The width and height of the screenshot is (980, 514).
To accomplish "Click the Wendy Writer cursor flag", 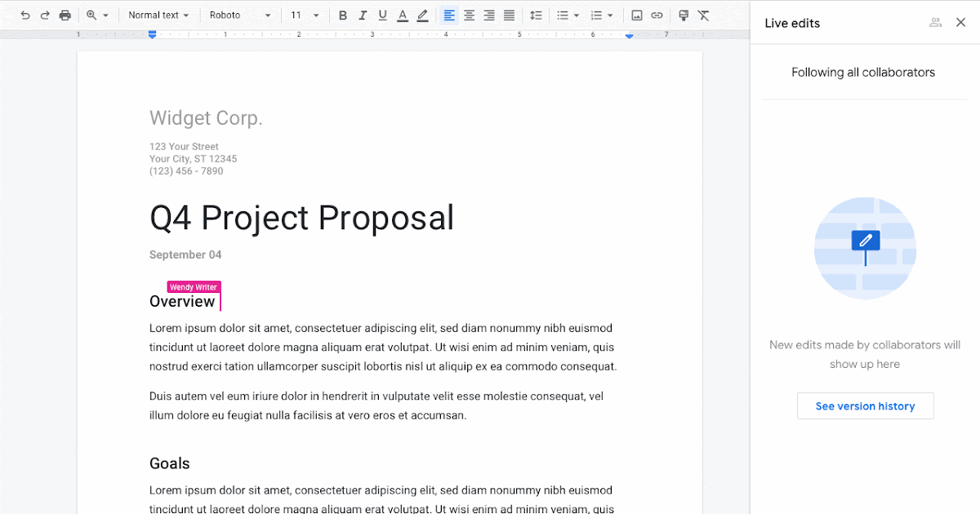I will [x=194, y=287].
